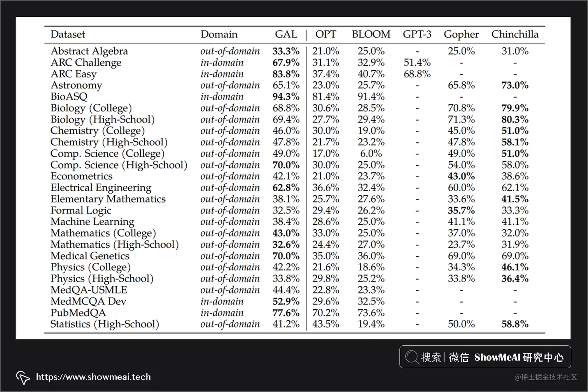Click GAL value 52.9% for MedMCQA Dev
The height and width of the screenshot is (392, 588).
pyautogui.click(x=286, y=301)
